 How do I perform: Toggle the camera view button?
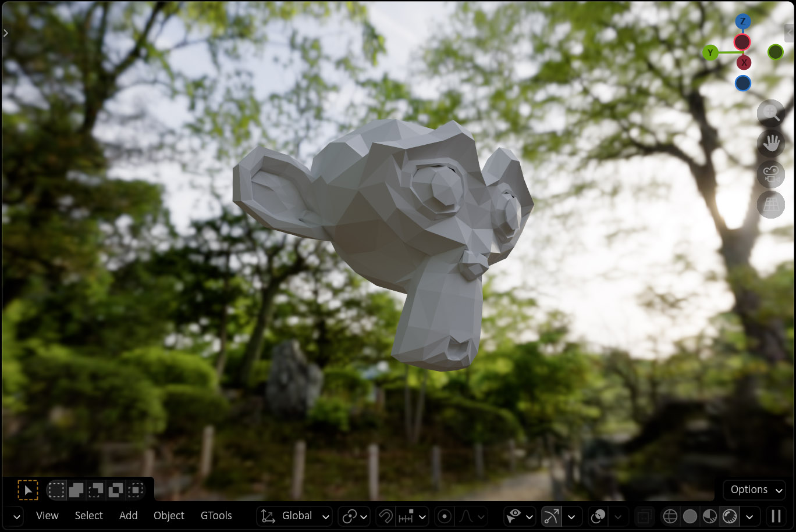771,174
